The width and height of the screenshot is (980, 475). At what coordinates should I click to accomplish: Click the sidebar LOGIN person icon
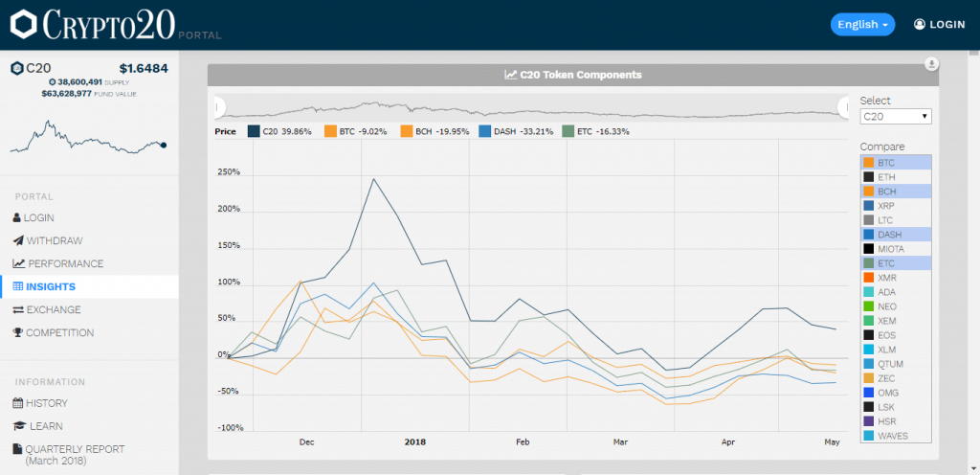coord(17,217)
